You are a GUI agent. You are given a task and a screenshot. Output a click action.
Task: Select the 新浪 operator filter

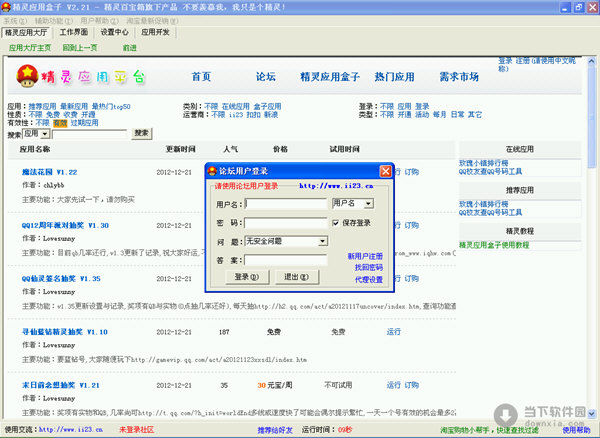click(x=271, y=114)
